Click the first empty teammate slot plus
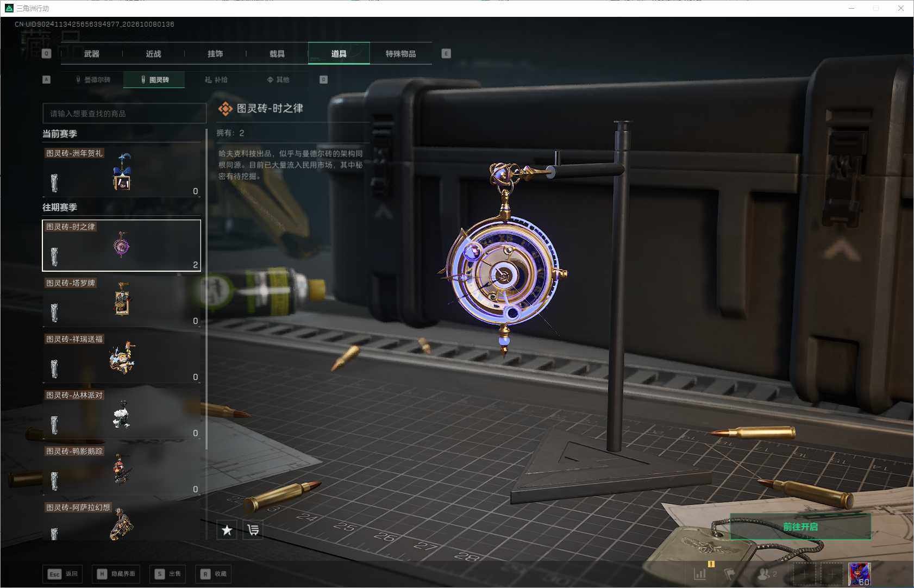914x588 pixels. coord(805,574)
